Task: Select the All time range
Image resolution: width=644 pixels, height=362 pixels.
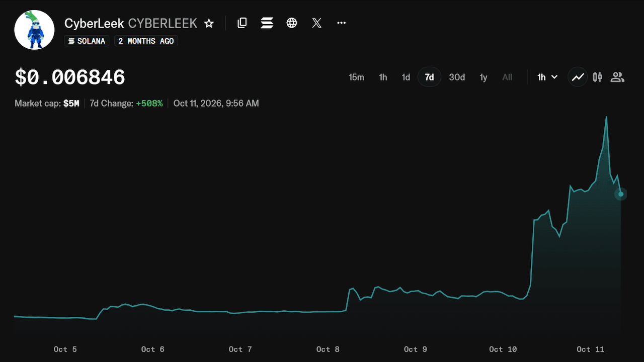Action: pos(507,77)
